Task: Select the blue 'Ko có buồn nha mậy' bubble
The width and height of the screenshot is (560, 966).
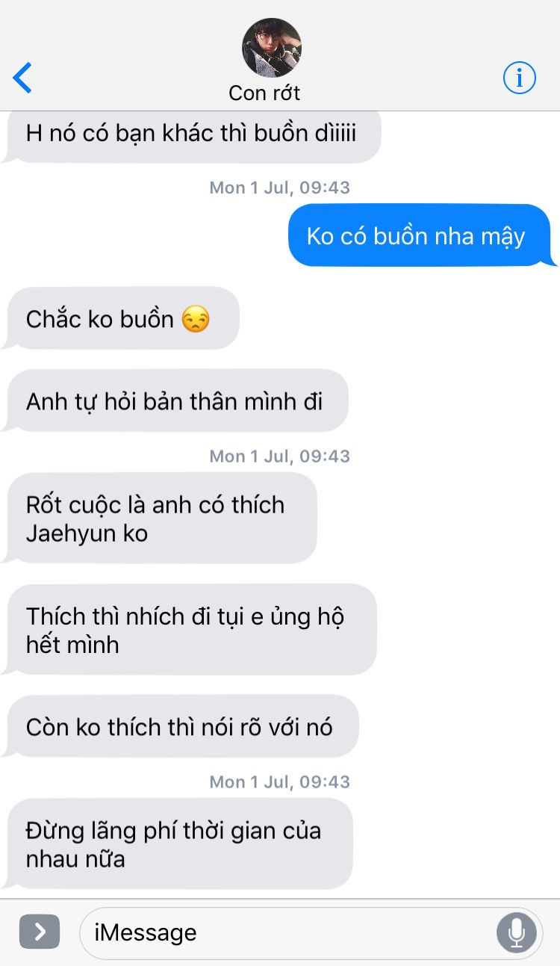Action: pos(421,235)
